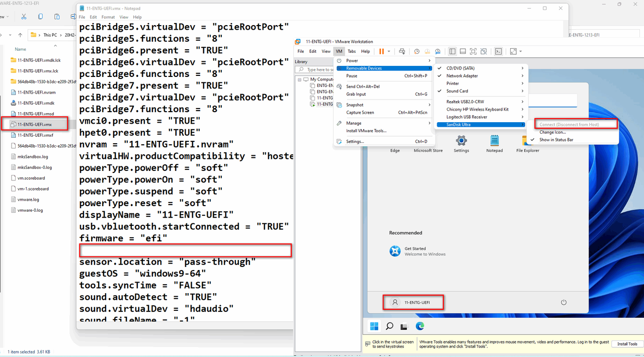Image resolution: width=644 pixels, height=357 pixels.
Task: Open the power options dropdown arrow beside Pause
Action: [388, 51]
